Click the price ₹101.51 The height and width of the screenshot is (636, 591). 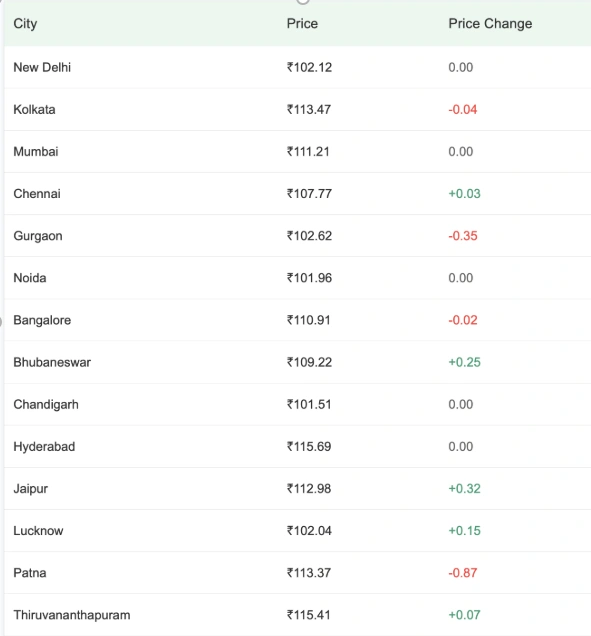pyautogui.click(x=309, y=404)
